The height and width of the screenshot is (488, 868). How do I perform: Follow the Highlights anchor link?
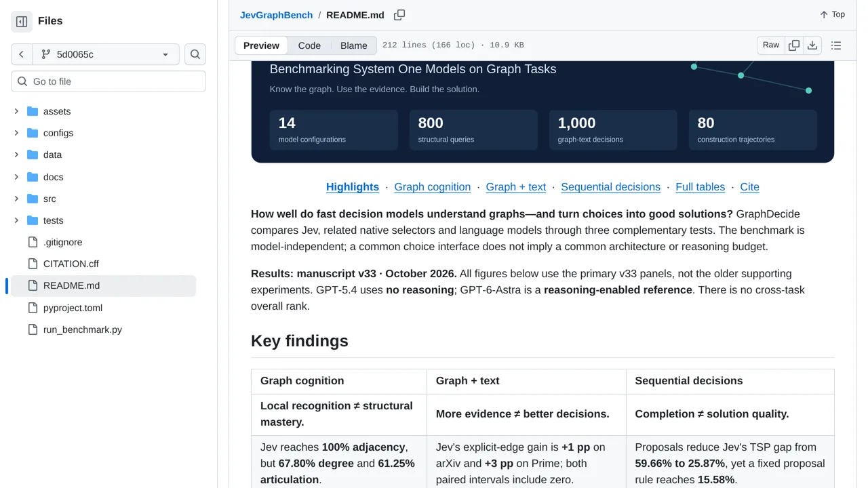[x=353, y=187]
